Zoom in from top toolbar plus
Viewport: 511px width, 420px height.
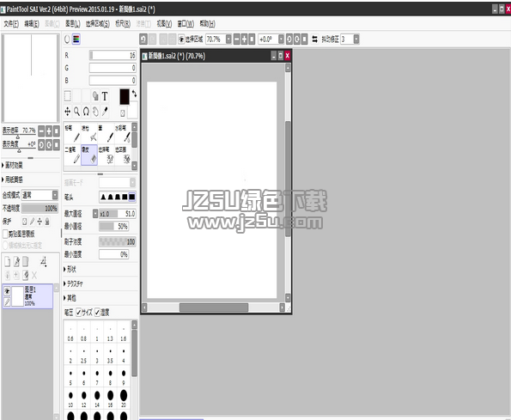[x=244, y=40]
